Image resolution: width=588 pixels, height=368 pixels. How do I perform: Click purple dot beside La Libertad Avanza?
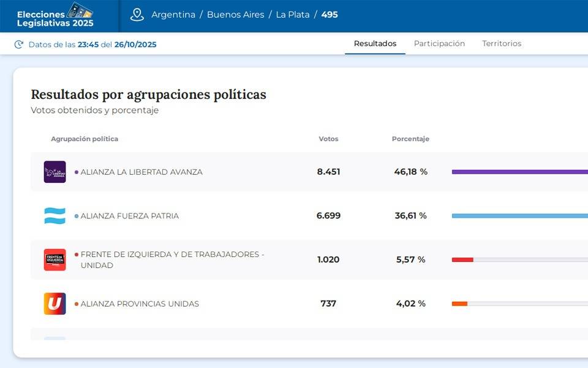pyautogui.click(x=77, y=172)
